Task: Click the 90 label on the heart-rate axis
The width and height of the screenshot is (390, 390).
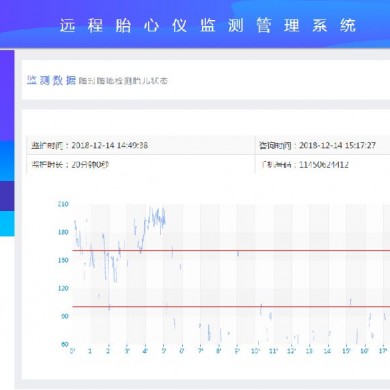Action: pos(65,316)
